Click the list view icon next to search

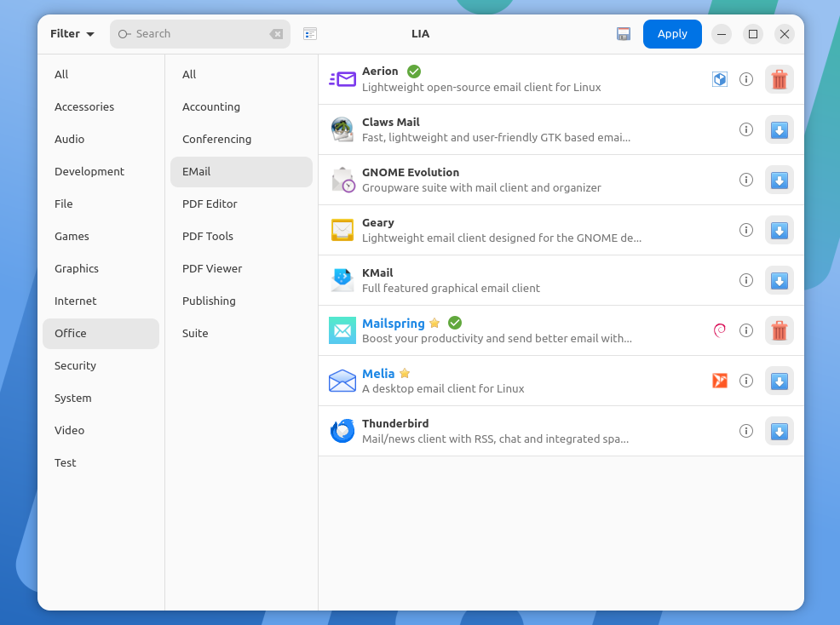point(309,34)
